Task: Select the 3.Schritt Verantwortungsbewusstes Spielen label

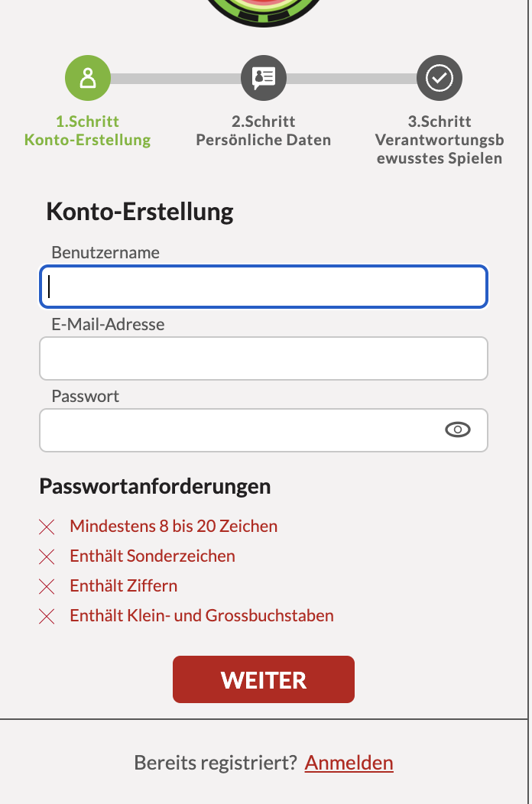Action: [x=440, y=140]
